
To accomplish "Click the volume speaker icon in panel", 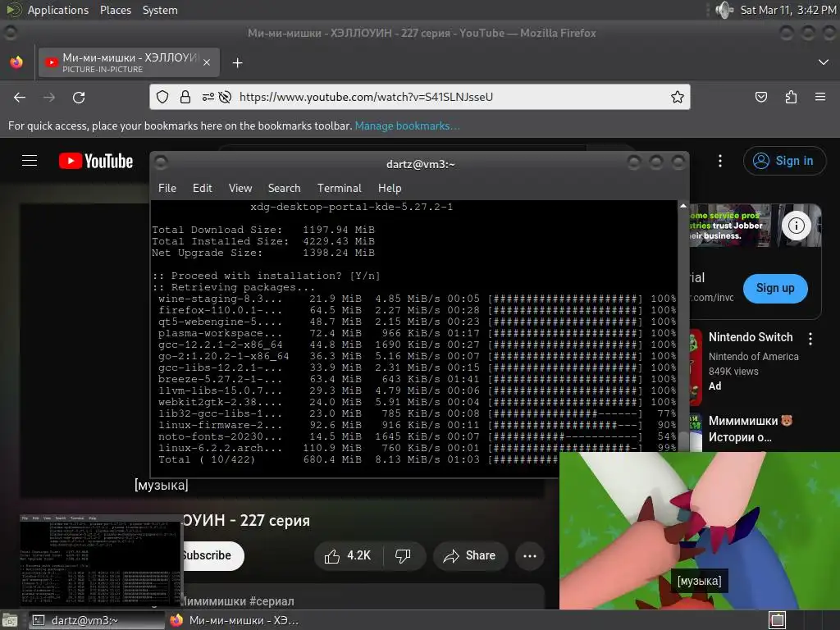I will point(724,10).
